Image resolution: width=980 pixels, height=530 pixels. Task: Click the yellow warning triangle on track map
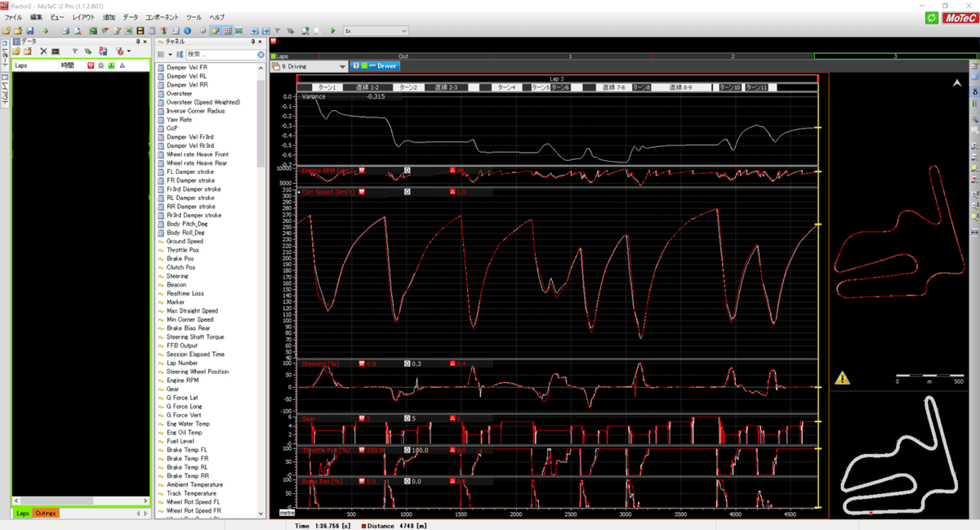842,378
